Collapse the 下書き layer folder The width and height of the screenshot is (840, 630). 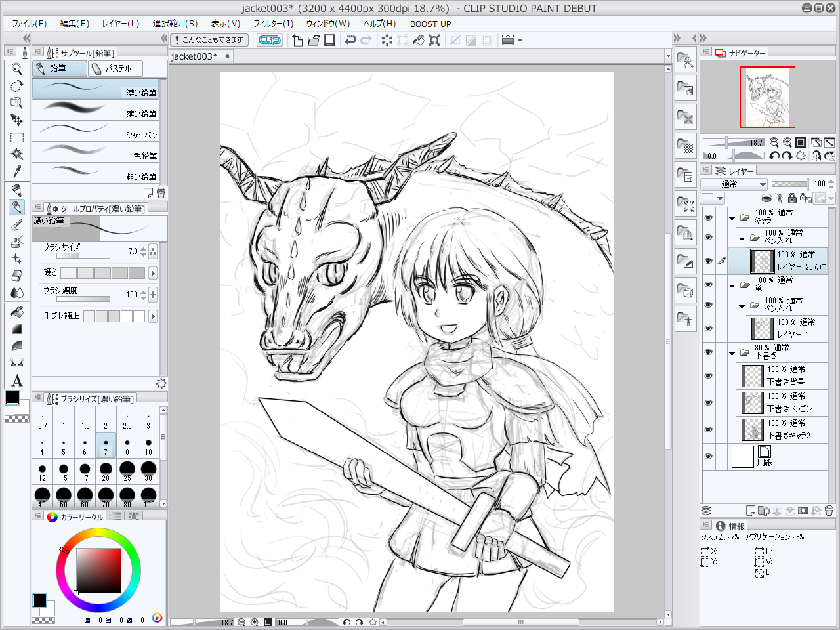click(732, 353)
